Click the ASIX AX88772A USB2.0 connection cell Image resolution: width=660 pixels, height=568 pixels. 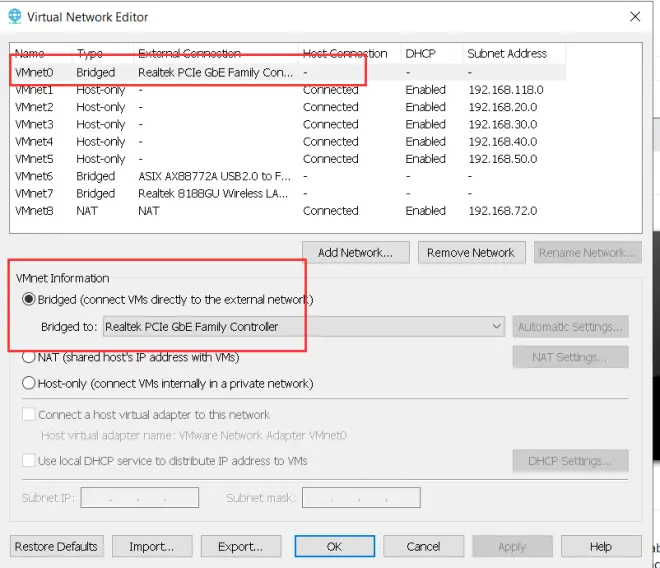click(x=214, y=176)
